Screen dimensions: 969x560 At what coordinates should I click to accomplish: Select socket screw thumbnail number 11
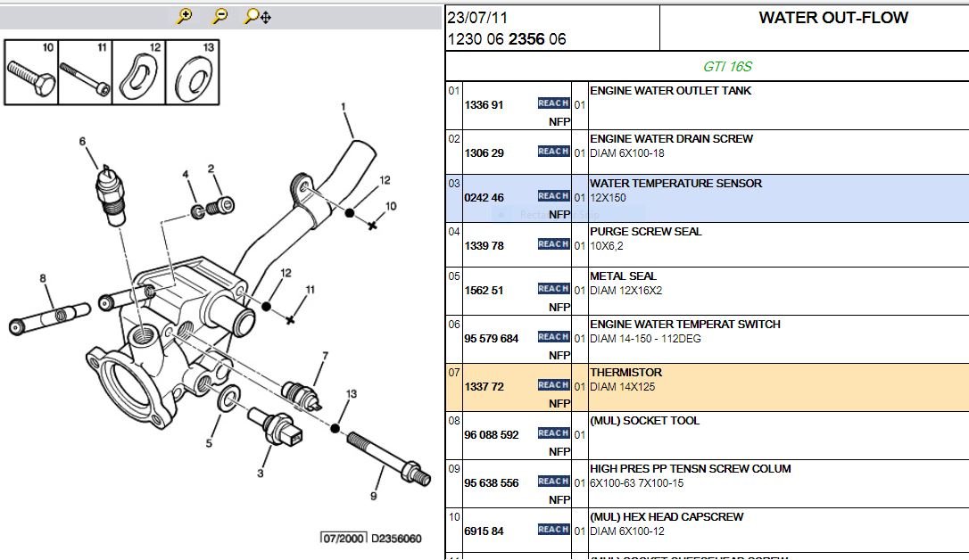pos(86,72)
